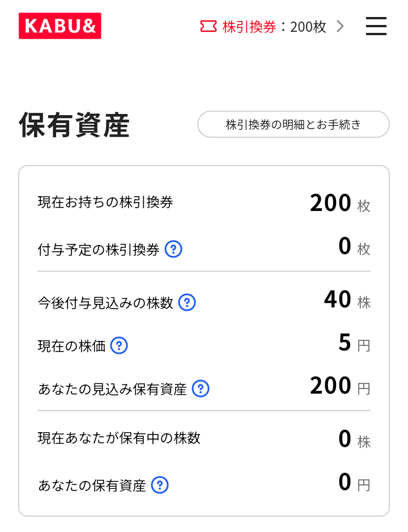Open the あなたの保有資産 help icon
Viewport: 408px width, 532px height.
(160, 485)
